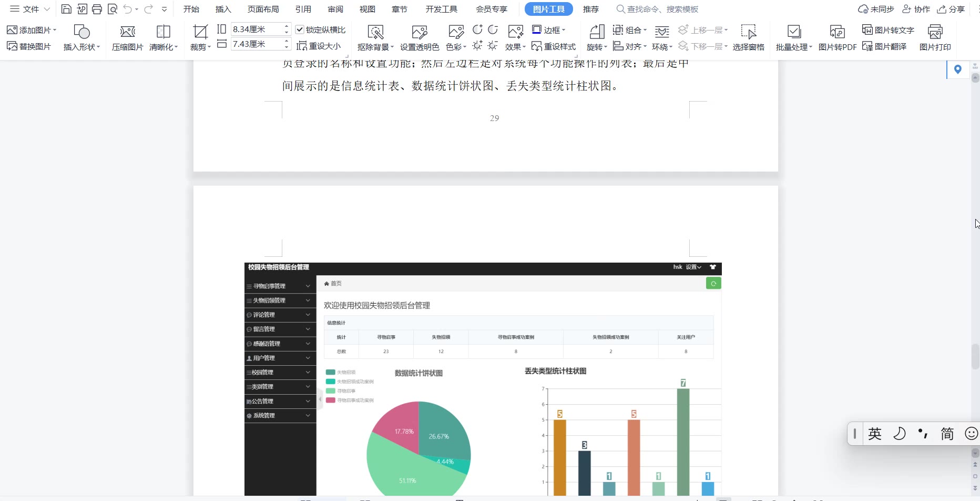Toggle the half-moon width mode on IME bar

(x=900, y=434)
